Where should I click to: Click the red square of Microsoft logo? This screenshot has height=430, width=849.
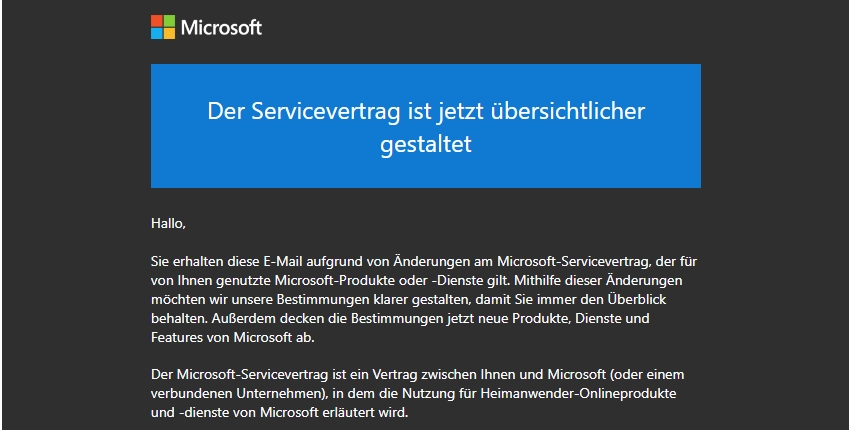click(156, 21)
